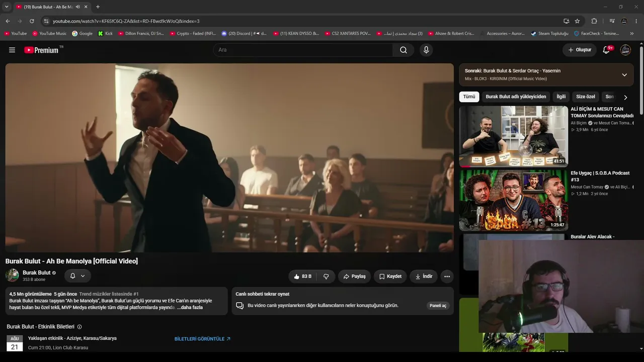Screen dimensions: 644x362
Task: Open the YouTube bookmark
Action: (x=16, y=34)
